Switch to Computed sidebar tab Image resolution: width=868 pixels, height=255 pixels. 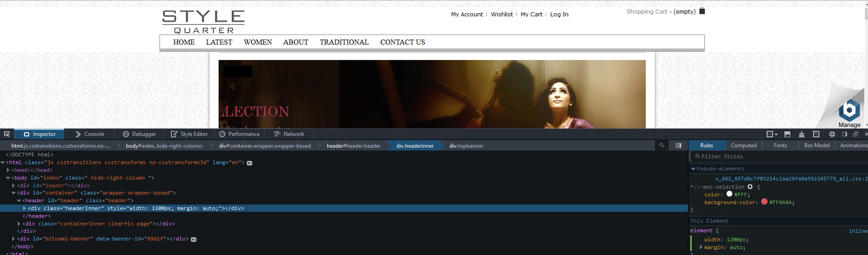743,145
